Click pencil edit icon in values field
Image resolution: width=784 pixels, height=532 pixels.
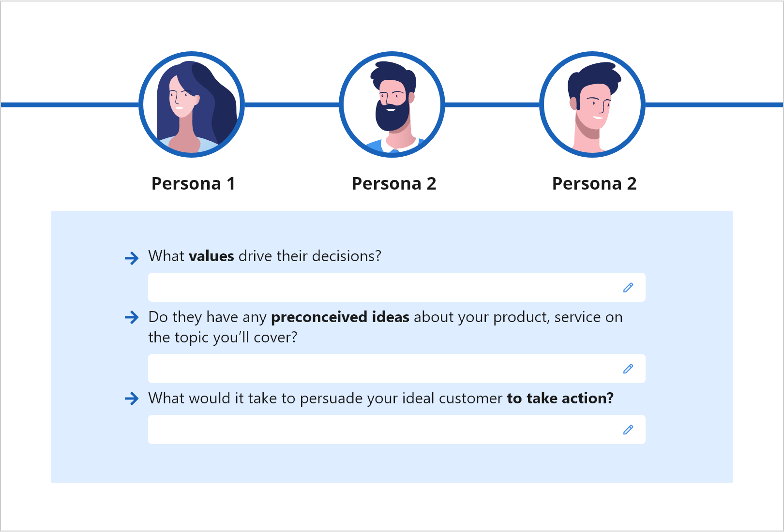[x=628, y=287]
